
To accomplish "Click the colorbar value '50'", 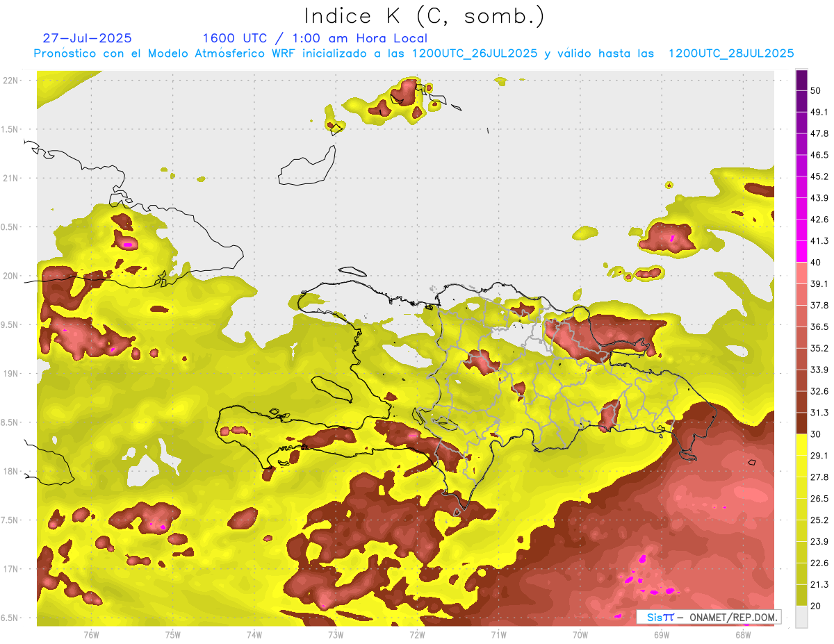I will pyautogui.click(x=817, y=91).
